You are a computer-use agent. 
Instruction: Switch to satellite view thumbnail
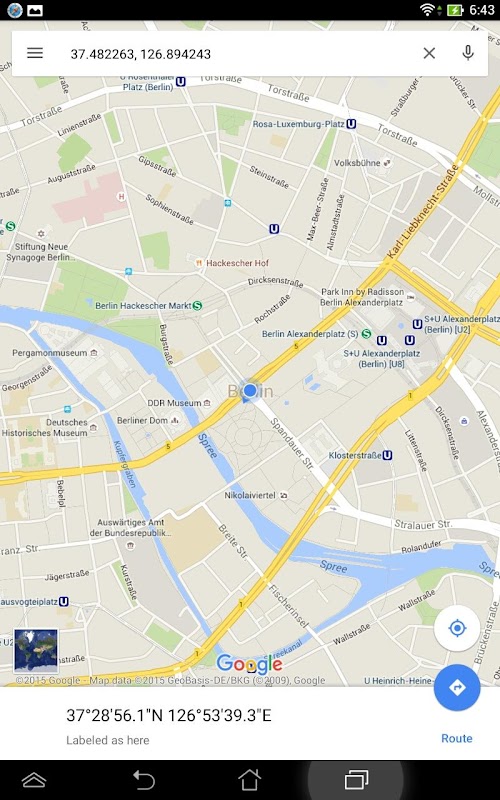(36, 651)
